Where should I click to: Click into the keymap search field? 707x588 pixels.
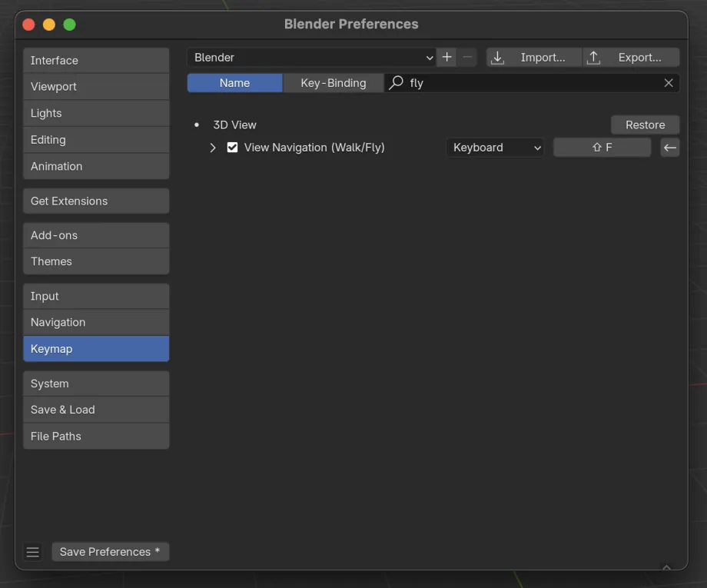click(532, 83)
